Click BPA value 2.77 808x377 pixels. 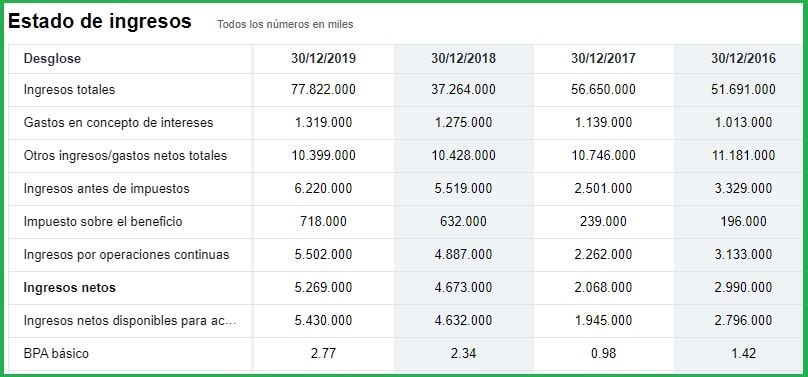[323, 353]
